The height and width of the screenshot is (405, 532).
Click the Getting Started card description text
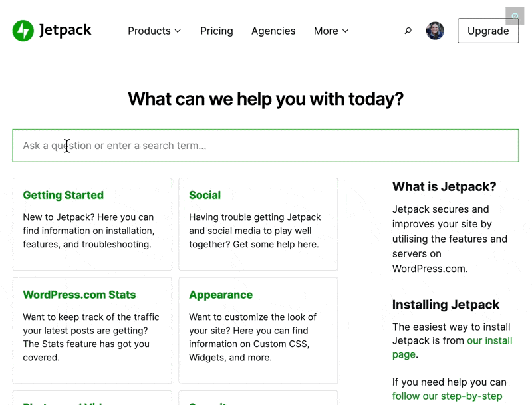88,231
